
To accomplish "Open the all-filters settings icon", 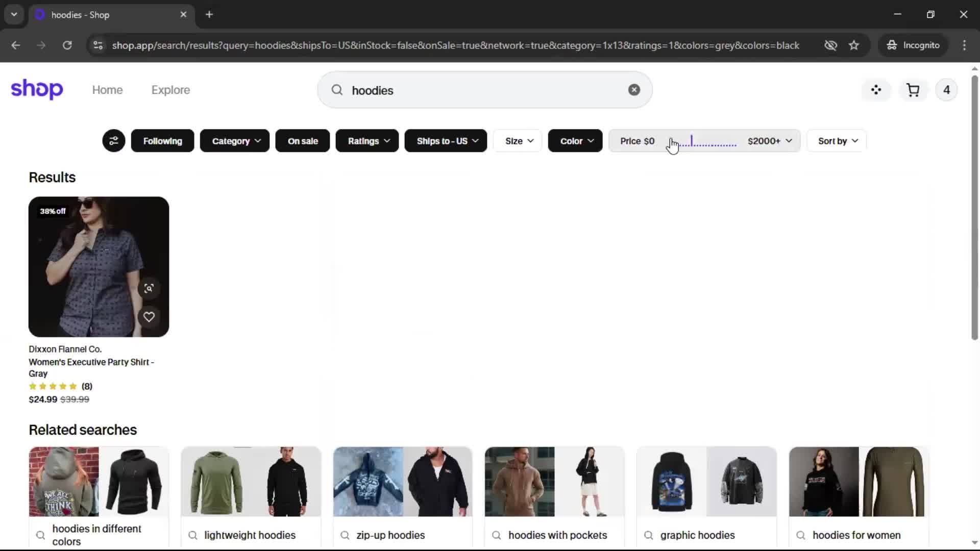I will click(113, 141).
